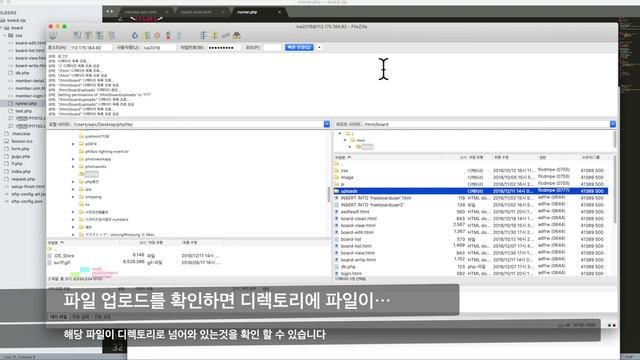Screen dimensions: 640x360
Task: Click the blue Quickconnect button
Action: pos(299,47)
